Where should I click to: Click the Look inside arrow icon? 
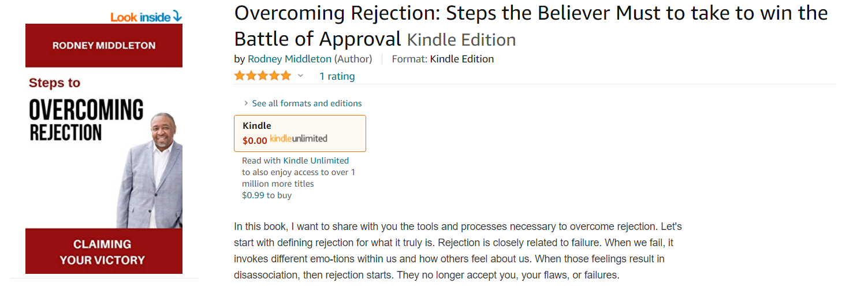tap(177, 17)
